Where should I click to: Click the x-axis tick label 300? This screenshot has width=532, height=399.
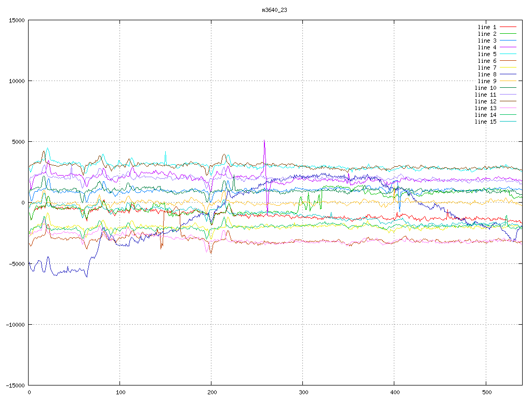tap(302, 393)
